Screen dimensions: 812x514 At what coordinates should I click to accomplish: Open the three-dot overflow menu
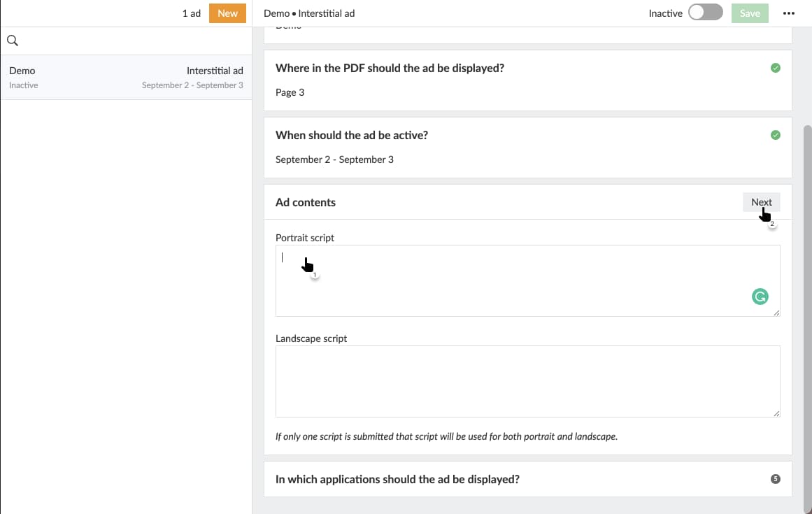point(789,13)
